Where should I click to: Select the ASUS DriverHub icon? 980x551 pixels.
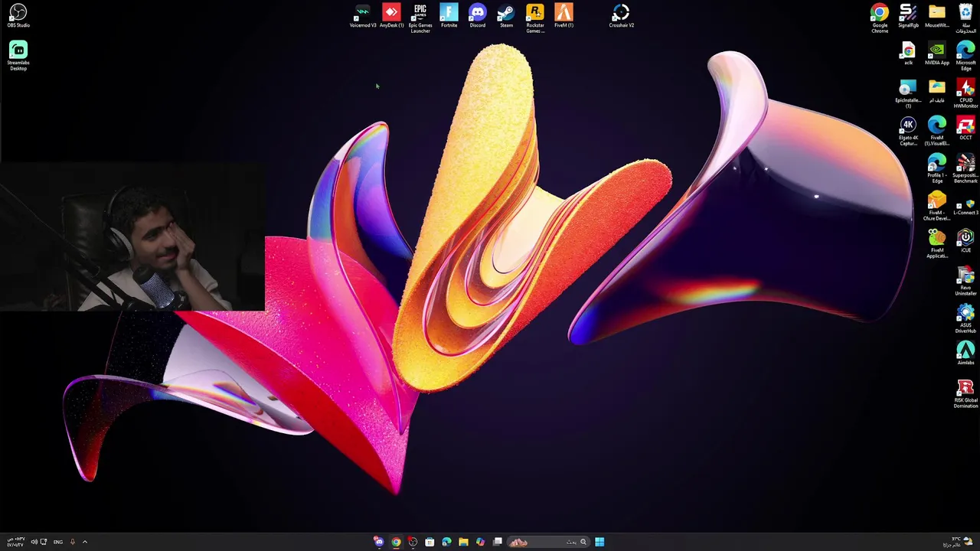[965, 318]
